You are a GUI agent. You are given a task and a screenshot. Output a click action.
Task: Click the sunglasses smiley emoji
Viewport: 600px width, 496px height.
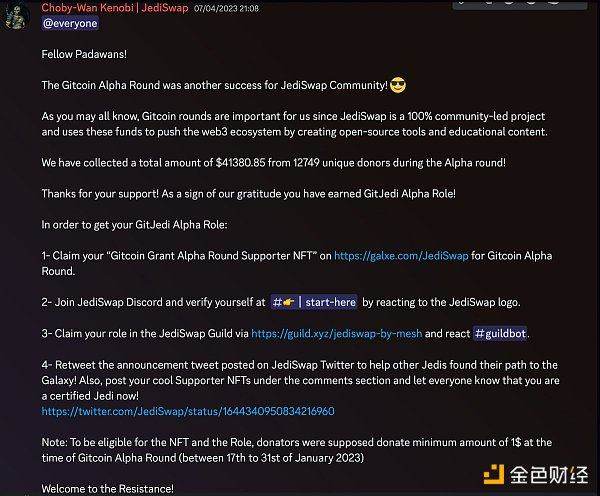[398, 85]
